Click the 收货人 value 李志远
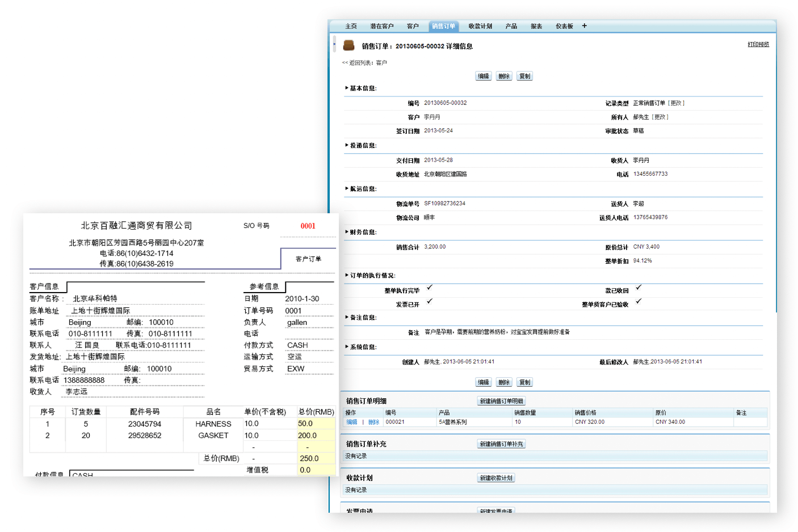The image size is (798, 532). pyautogui.click(x=77, y=391)
